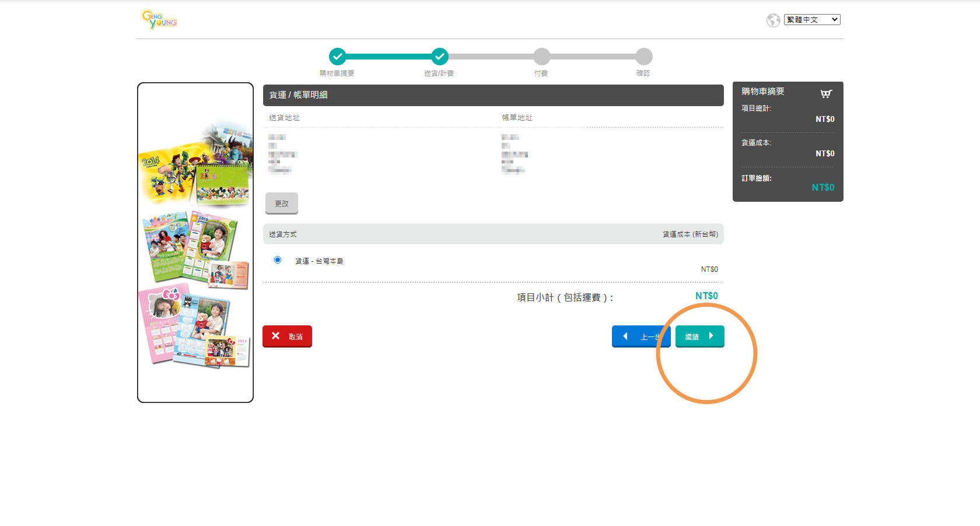Click the 送貨地址 label
The height and width of the screenshot is (526, 980).
coord(284,118)
